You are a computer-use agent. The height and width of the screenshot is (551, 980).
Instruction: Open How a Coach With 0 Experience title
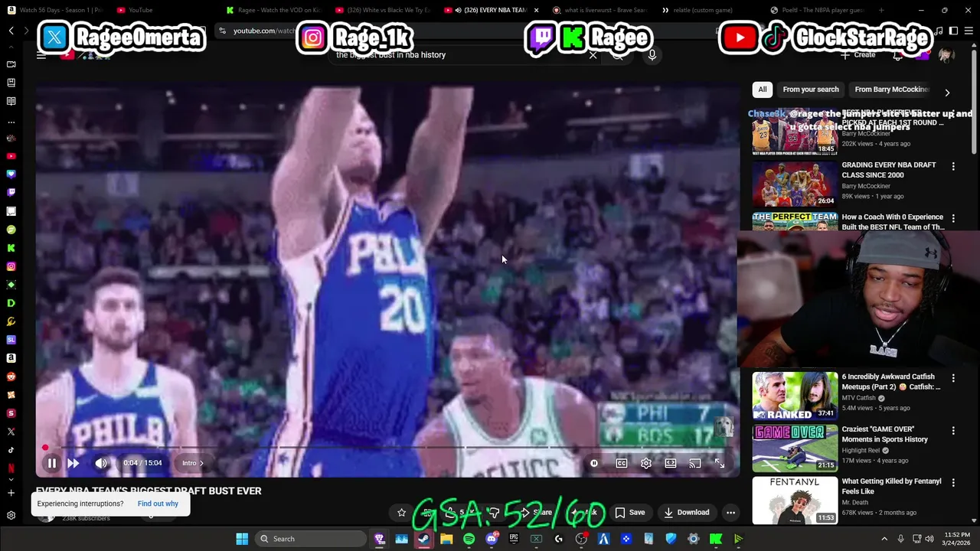click(893, 222)
